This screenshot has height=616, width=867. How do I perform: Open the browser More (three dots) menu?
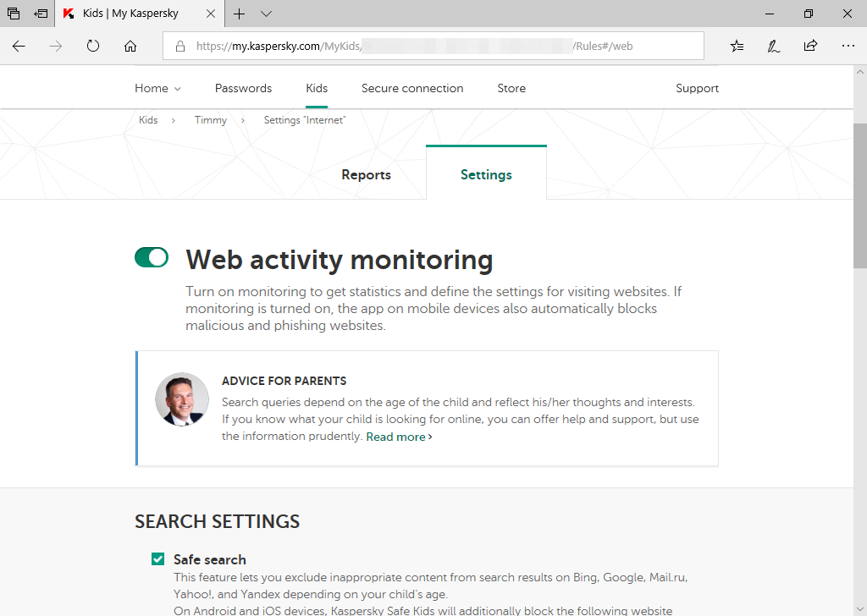click(848, 47)
